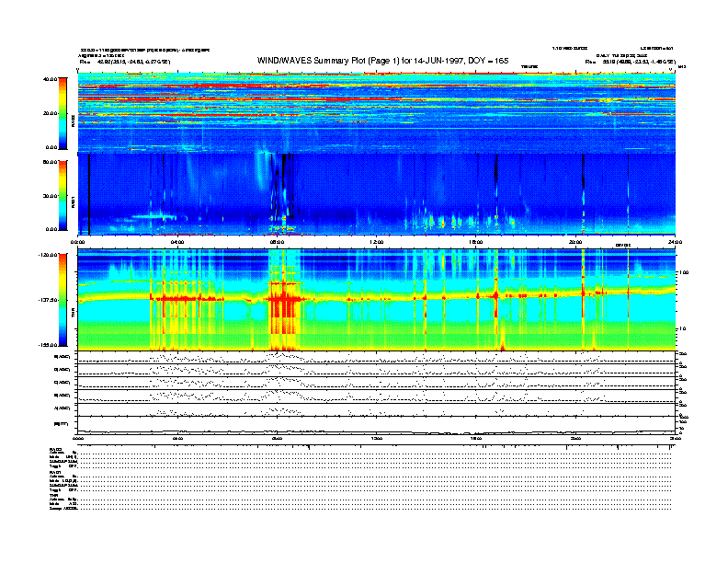Click the 10 frequency label right of TNR panel
The width and height of the screenshot is (728, 563).
click(683, 328)
